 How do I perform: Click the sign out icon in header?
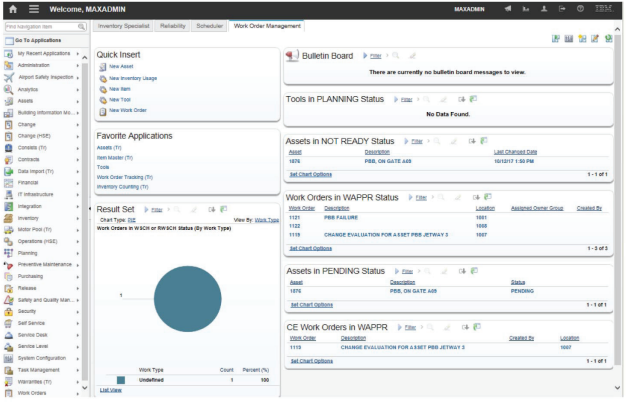pos(562,9)
